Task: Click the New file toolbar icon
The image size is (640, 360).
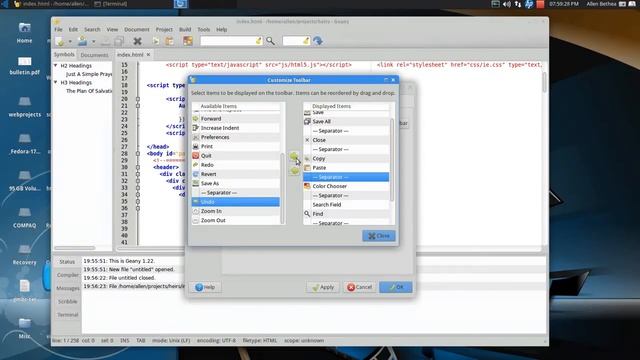Action: pos(60,41)
